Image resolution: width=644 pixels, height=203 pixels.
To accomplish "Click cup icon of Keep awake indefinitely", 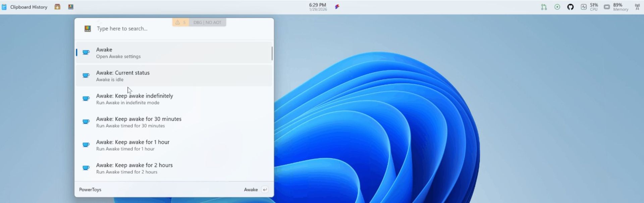I will click(x=86, y=99).
